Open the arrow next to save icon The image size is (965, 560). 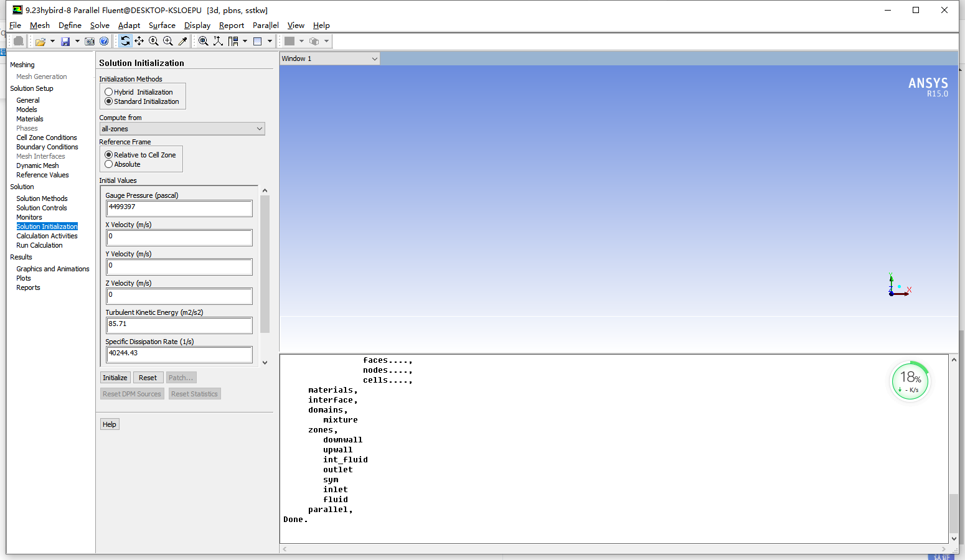[77, 42]
